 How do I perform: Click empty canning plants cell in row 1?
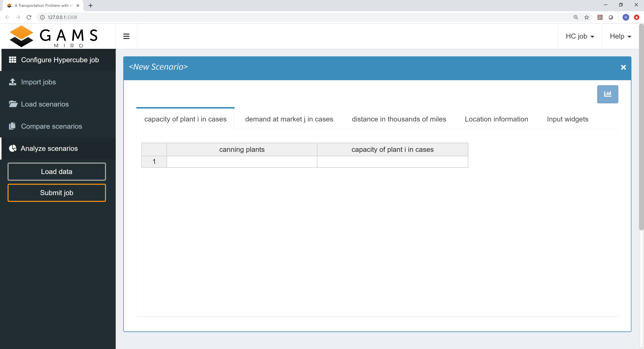tap(242, 162)
